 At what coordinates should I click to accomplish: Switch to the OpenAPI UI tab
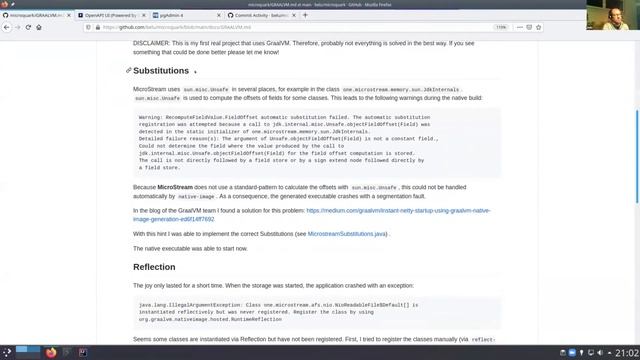109,15
